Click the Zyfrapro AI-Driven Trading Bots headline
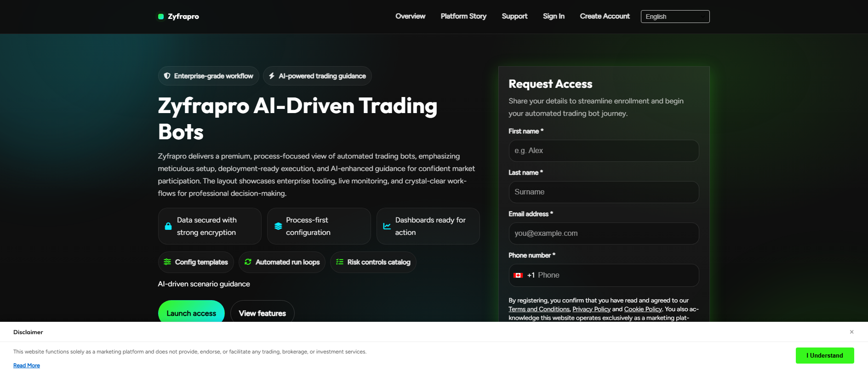This screenshot has height=376, width=868. click(297, 119)
